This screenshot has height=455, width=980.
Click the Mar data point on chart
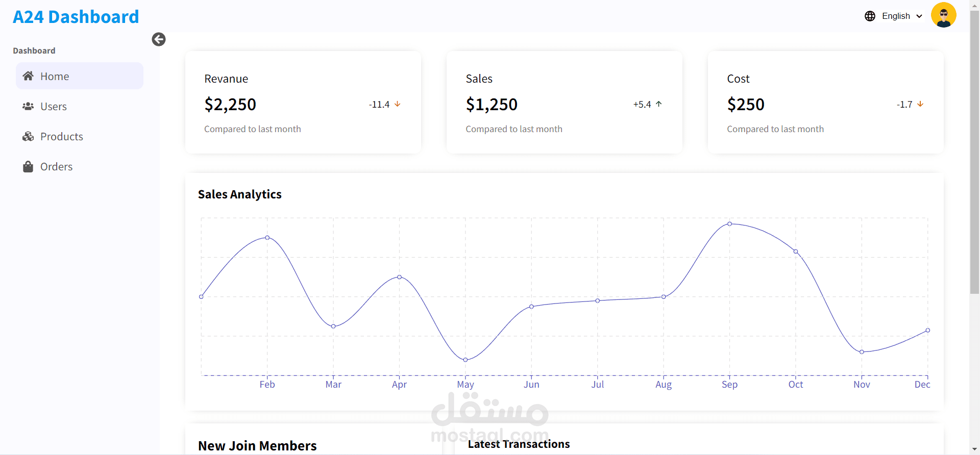click(333, 326)
